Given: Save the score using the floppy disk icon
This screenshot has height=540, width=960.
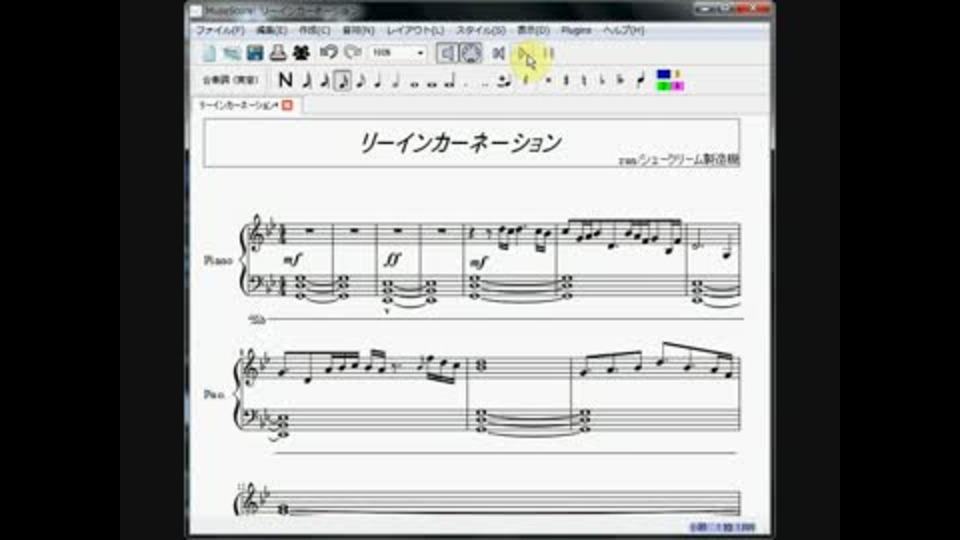Looking at the screenshot, I should tap(255, 53).
